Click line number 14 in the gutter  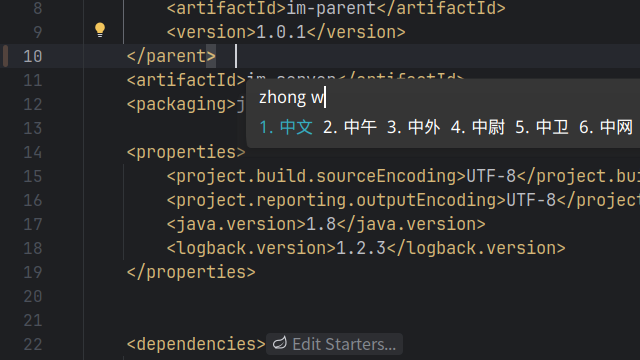(x=33, y=152)
